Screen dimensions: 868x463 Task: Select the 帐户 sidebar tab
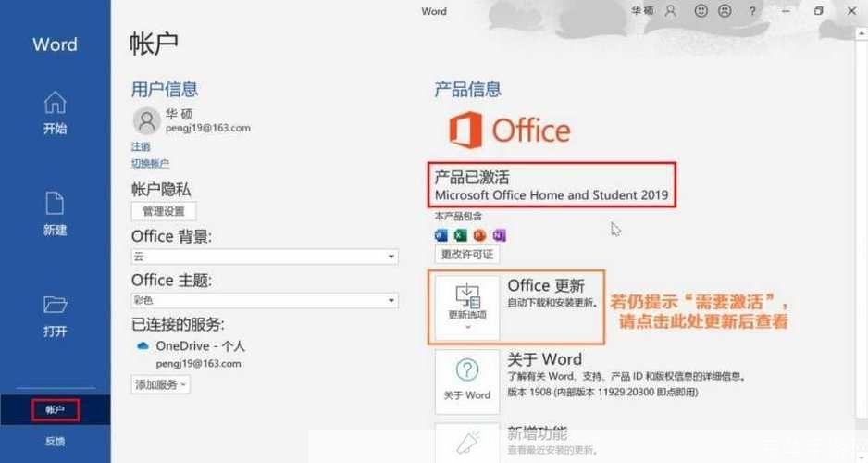tap(55, 410)
